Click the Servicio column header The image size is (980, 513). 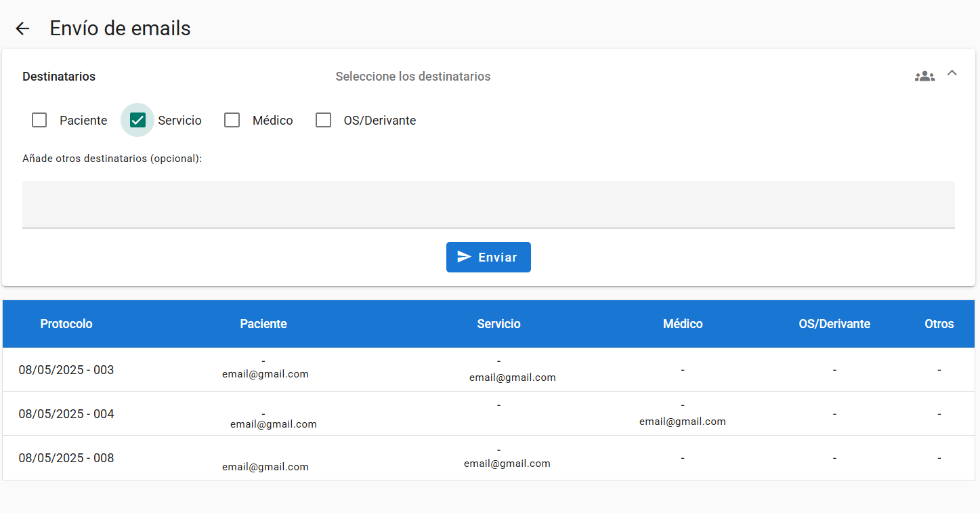pos(498,324)
